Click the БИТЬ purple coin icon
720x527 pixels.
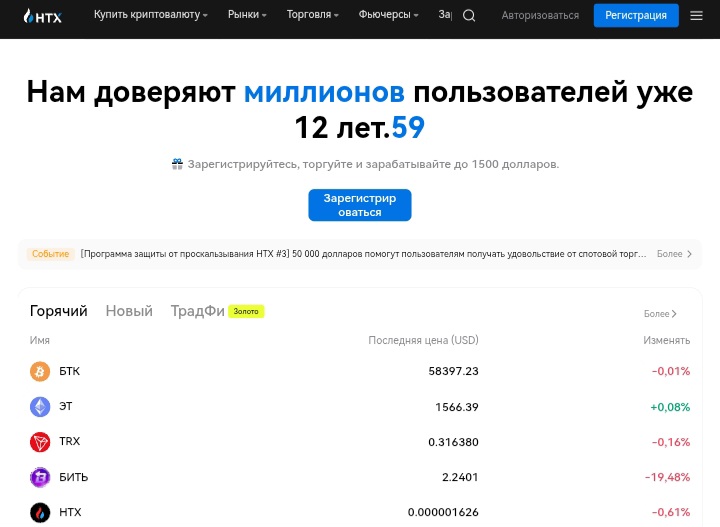pos(40,477)
